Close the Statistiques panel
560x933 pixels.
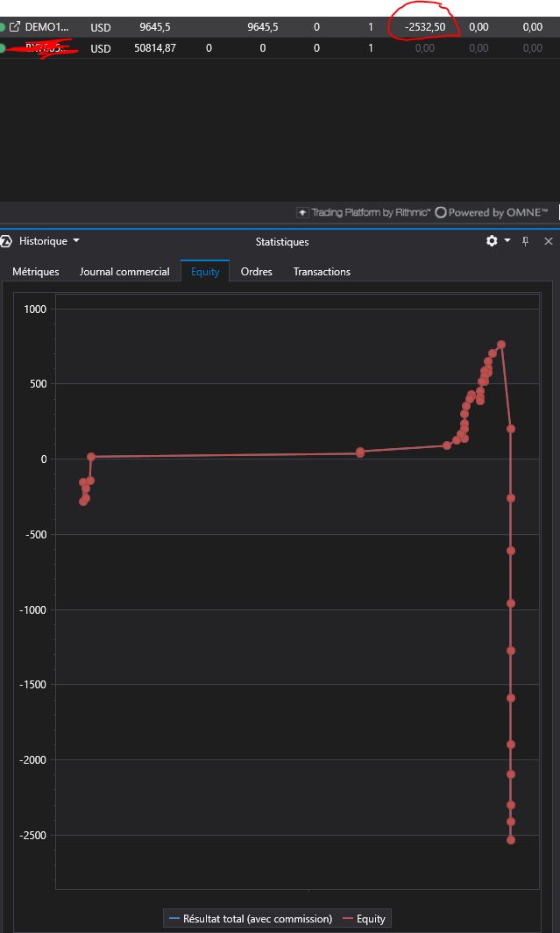click(x=549, y=241)
